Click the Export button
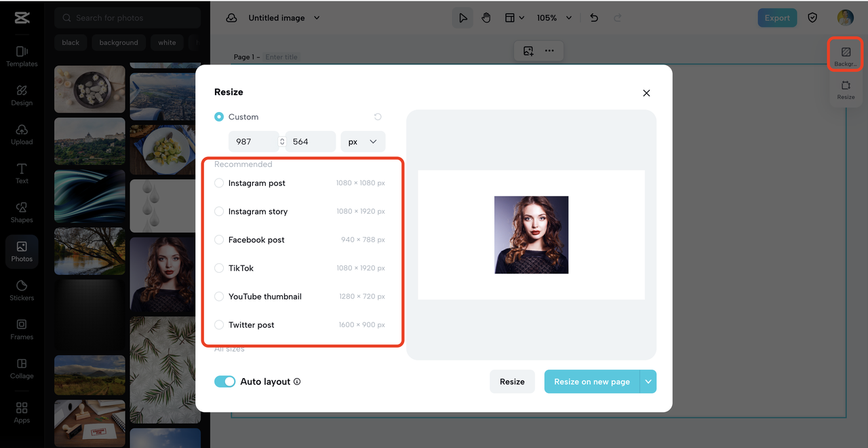 (777, 18)
